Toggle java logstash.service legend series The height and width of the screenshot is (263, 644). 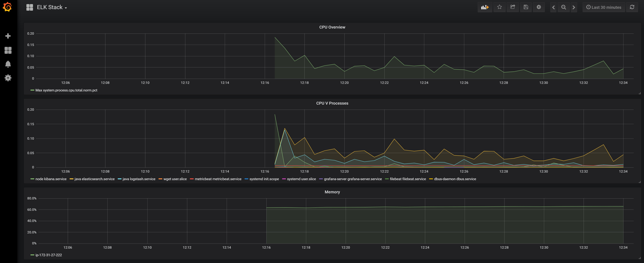point(139,179)
